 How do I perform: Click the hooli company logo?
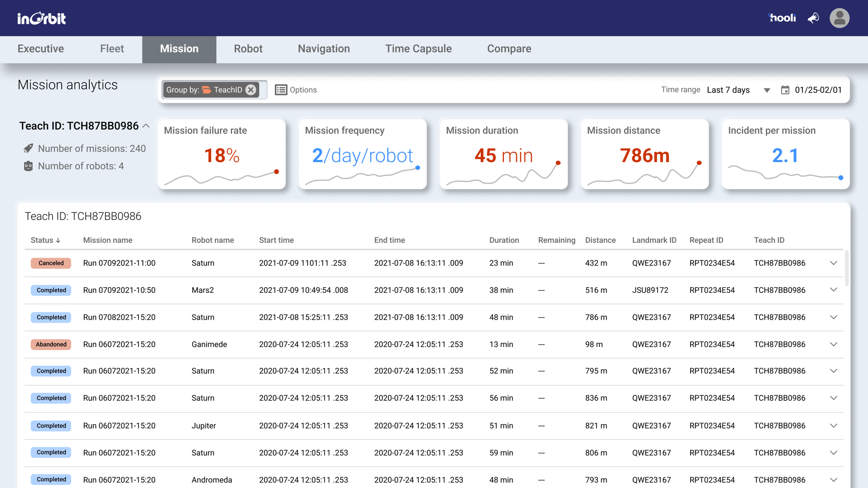[782, 18]
